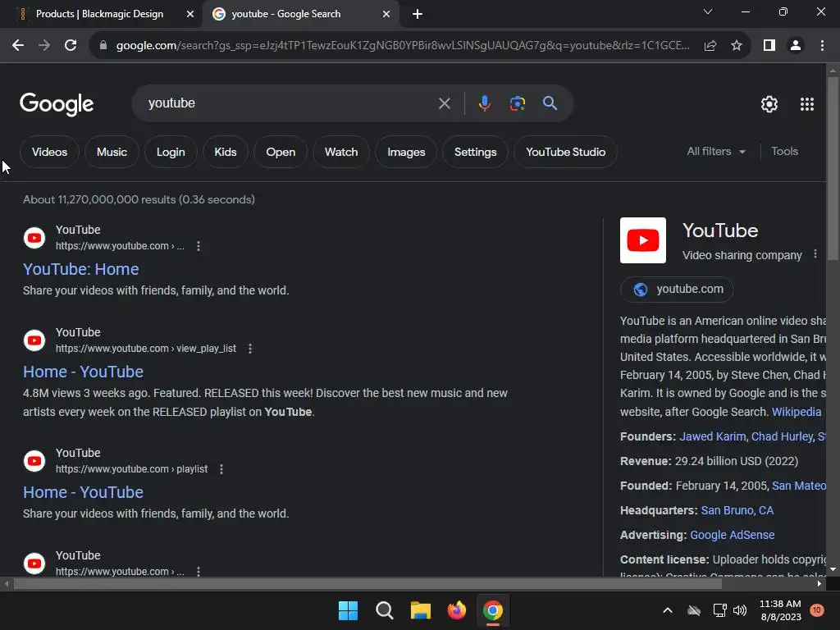Screen dimensions: 840x630
Task: Open the Google AdSense link
Action: click(x=732, y=535)
